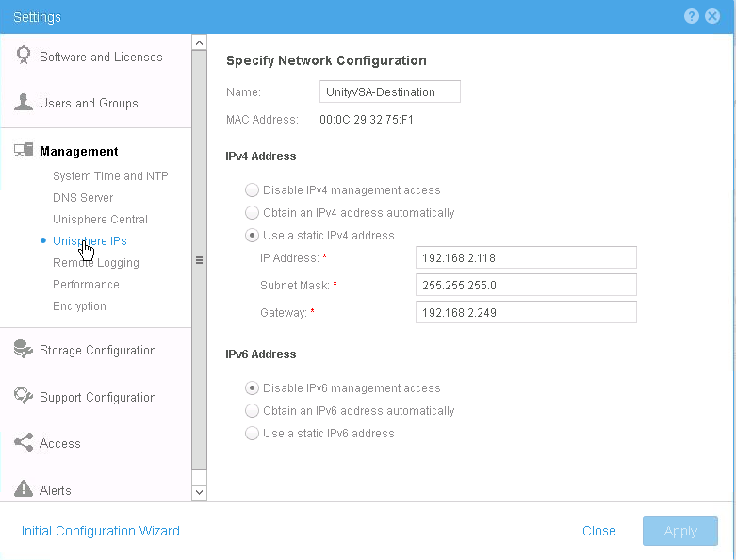Click the Close link at bottom
Image resolution: width=736 pixels, height=560 pixels.
598,531
